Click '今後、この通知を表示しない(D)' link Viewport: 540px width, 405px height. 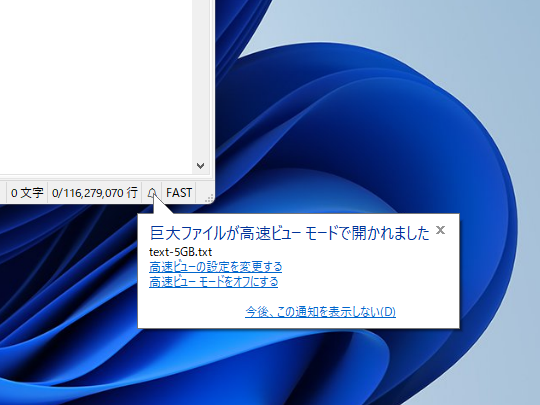(x=320, y=312)
